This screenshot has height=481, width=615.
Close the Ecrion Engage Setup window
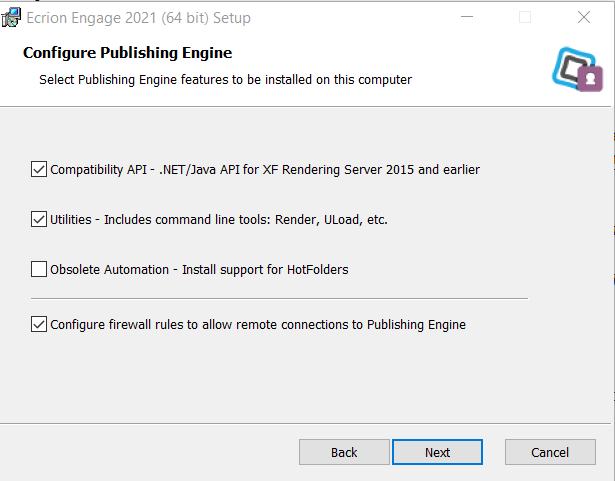coord(584,17)
